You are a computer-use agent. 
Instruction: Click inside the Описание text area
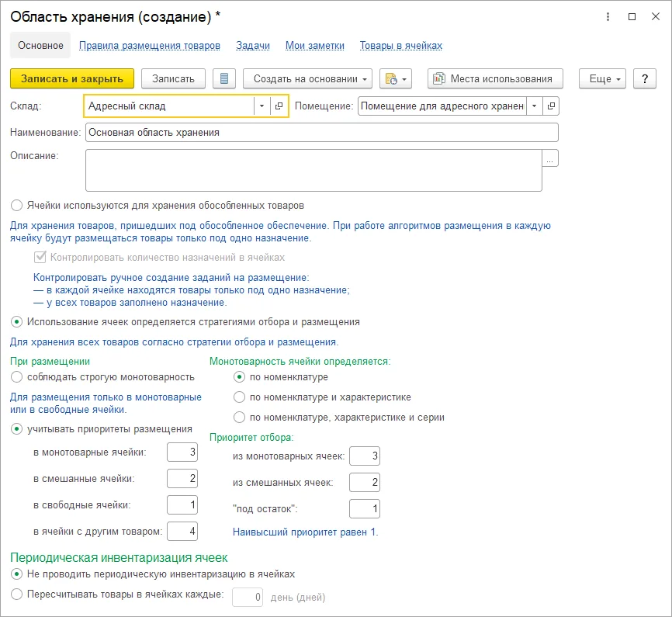click(313, 170)
